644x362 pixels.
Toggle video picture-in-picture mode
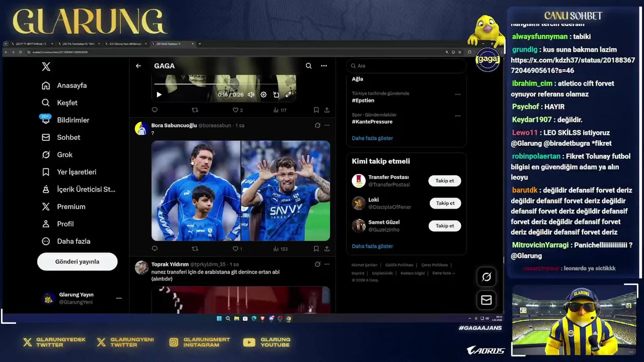(x=276, y=95)
